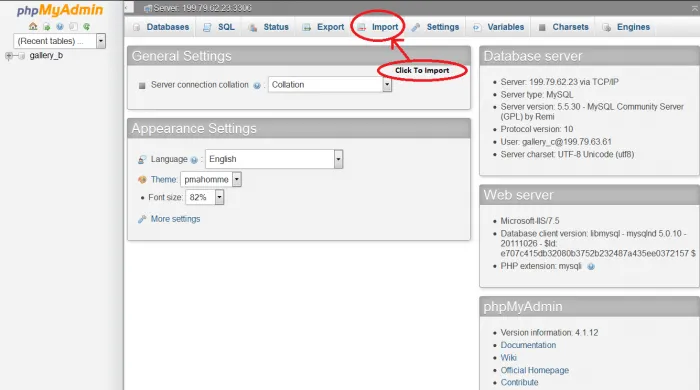The width and height of the screenshot is (700, 390).
Task: Open the Wiki link
Action: (508, 357)
